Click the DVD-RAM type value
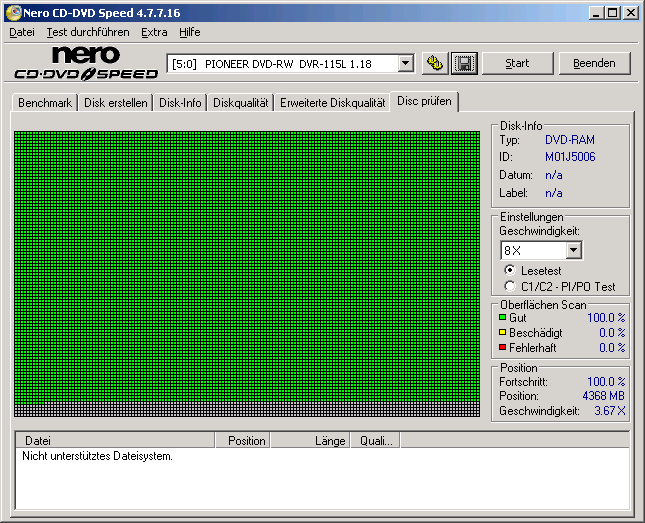This screenshot has height=523, width=645. tap(570, 140)
